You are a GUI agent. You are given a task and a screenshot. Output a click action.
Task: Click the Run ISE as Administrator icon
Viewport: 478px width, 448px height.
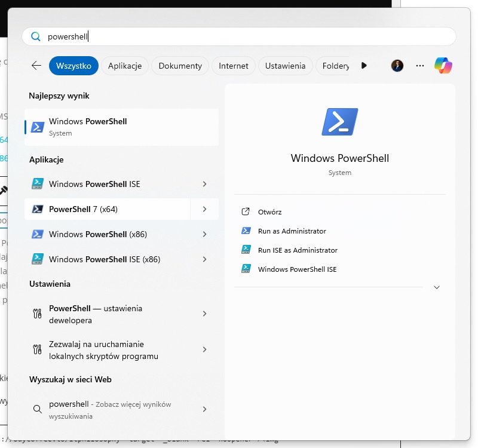pyautogui.click(x=246, y=250)
